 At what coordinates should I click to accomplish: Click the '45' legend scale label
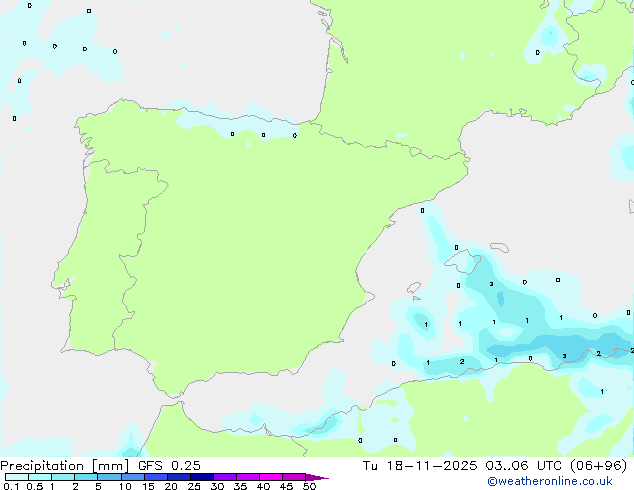pos(286,486)
